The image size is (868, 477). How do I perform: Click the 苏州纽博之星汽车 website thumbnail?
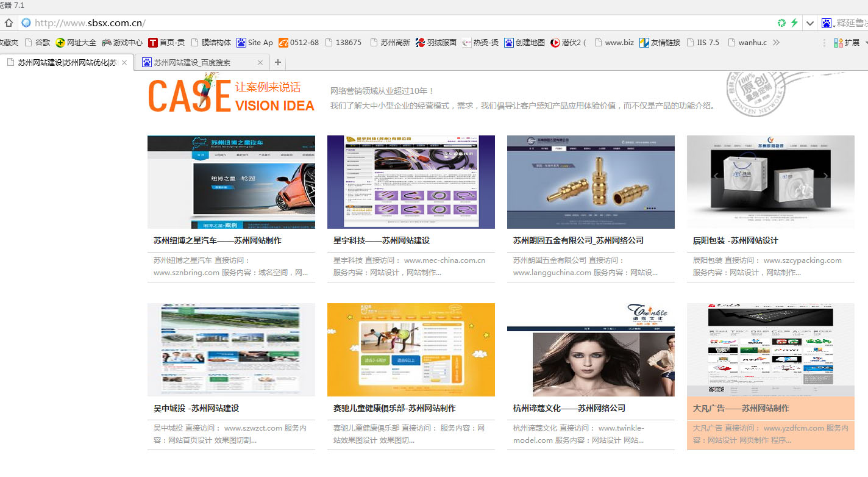point(231,182)
